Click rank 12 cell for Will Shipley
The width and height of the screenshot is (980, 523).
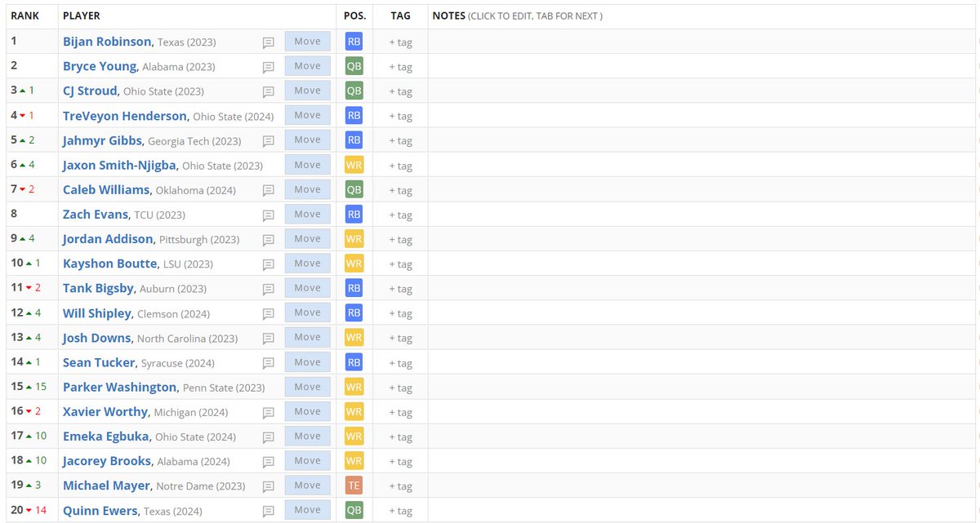(x=32, y=313)
